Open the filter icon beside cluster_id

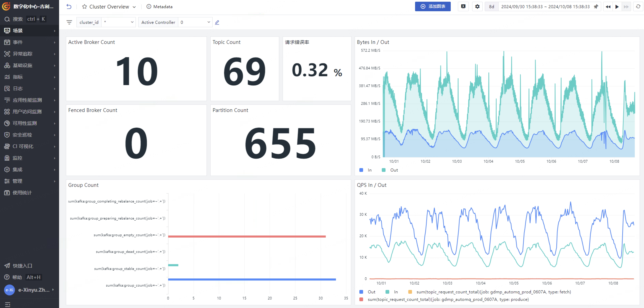tap(69, 22)
